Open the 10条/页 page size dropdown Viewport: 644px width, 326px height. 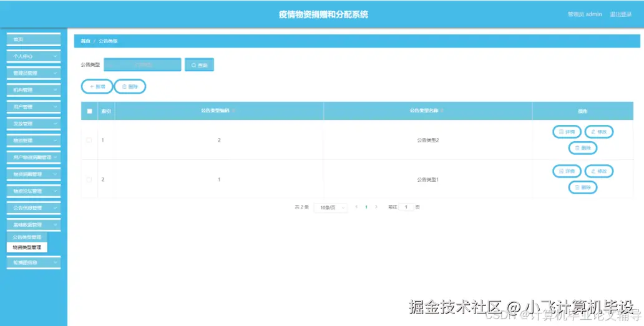click(x=331, y=207)
